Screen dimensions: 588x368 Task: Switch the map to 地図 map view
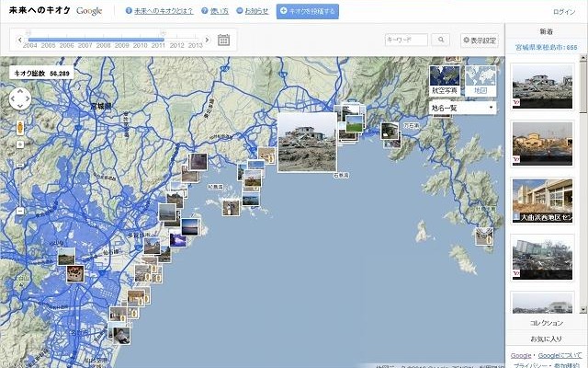click(x=481, y=80)
